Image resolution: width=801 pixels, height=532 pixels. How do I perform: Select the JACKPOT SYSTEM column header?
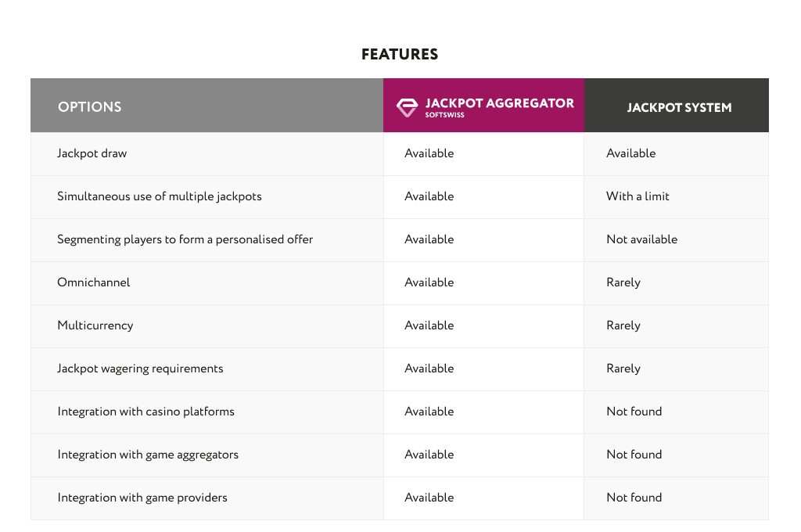[x=678, y=107]
